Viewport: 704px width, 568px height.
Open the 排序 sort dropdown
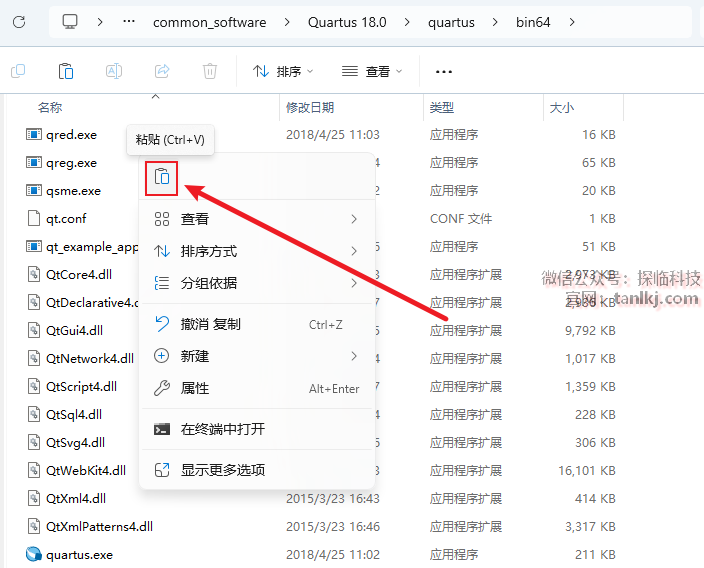(283, 71)
